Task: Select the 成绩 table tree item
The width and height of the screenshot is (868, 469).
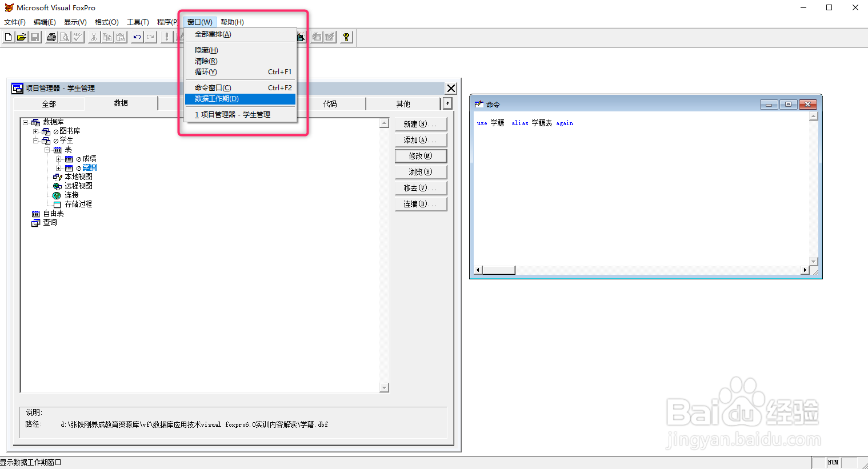Action: 89,159
